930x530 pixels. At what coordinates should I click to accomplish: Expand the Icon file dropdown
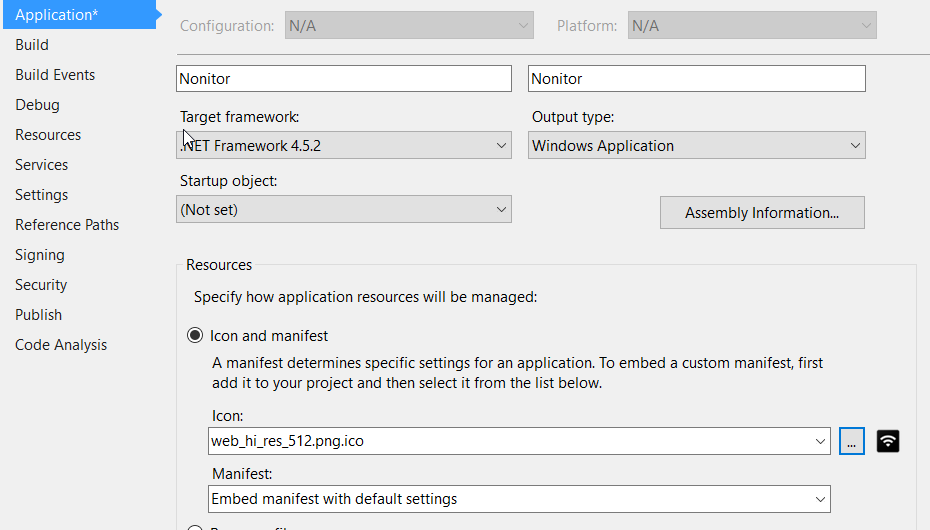pos(518,440)
